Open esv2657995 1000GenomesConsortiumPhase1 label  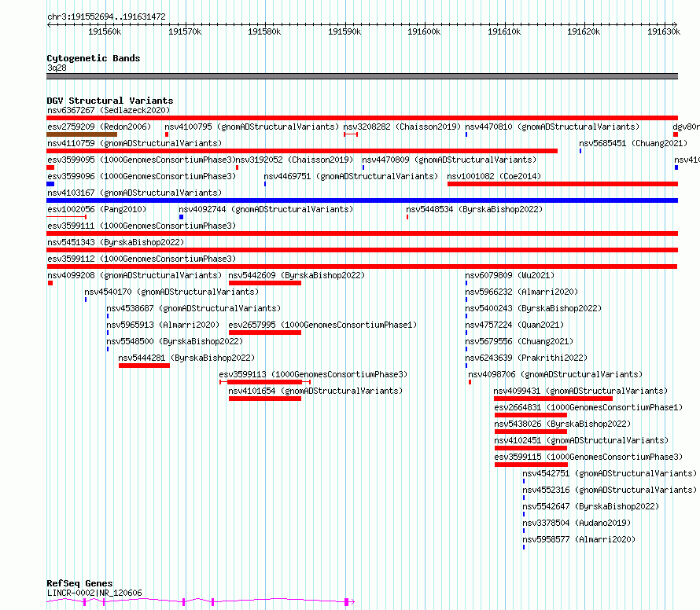point(322,325)
